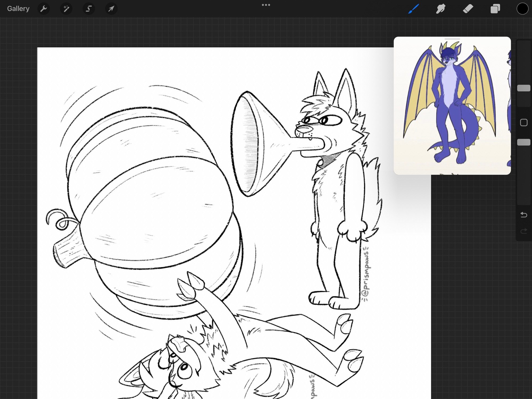The width and height of the screenshot is (532, 399).
Task: Redo the undone stroke
Action: [x=524, y=231]
